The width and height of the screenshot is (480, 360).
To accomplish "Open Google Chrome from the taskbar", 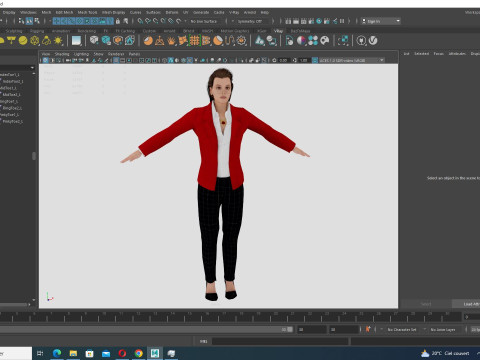I will pos(139,353).
